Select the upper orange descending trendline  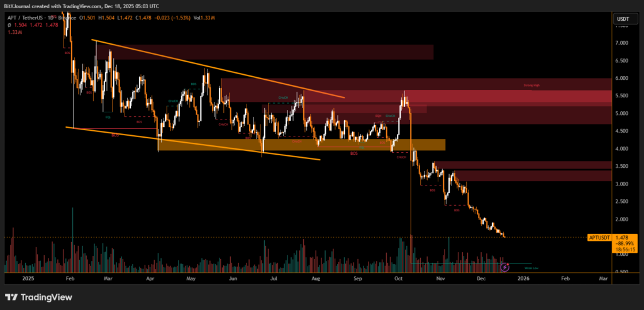coord(220,70)
